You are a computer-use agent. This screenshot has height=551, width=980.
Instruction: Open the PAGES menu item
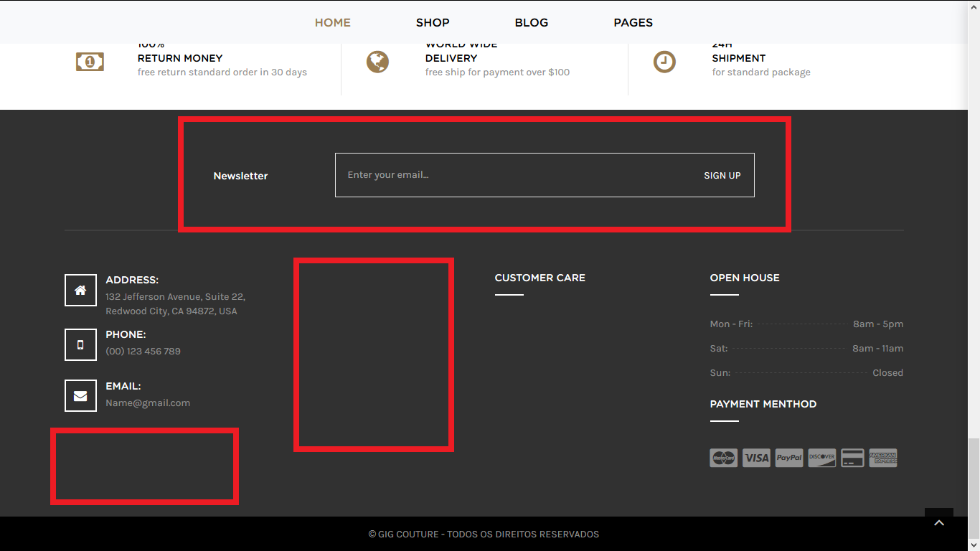pos(633,22)
